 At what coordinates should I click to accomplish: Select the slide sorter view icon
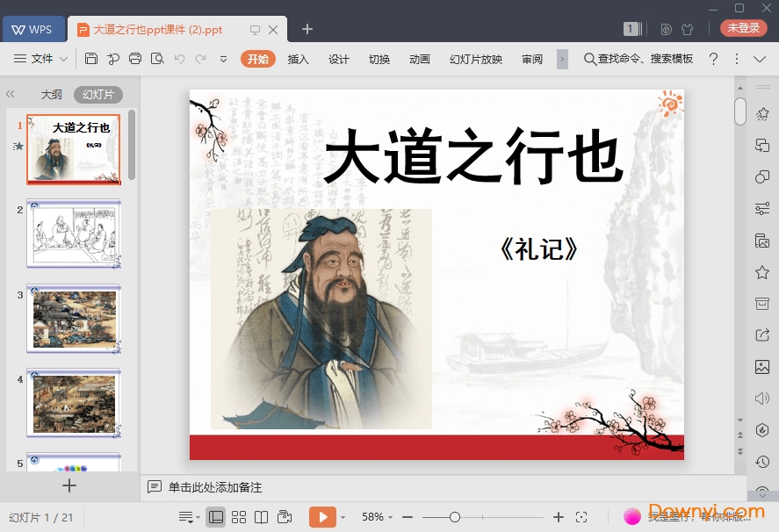click(x=239, y=516)
